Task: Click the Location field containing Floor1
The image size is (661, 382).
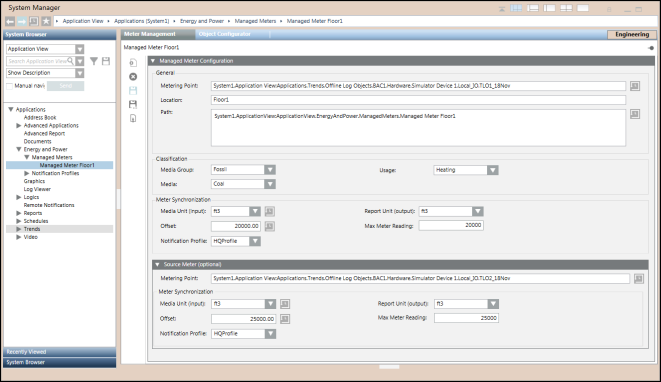Action: (x=418, y=100)
